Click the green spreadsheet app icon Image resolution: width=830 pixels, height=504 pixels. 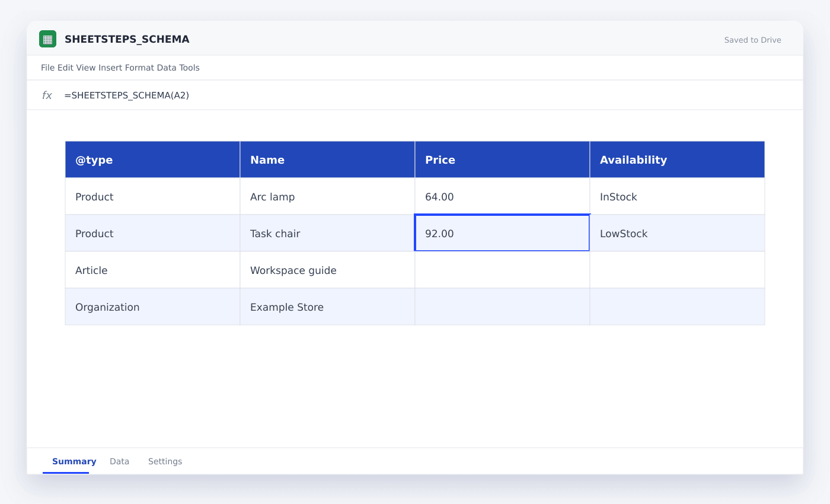pyautogui.click(x=47, y=39)
